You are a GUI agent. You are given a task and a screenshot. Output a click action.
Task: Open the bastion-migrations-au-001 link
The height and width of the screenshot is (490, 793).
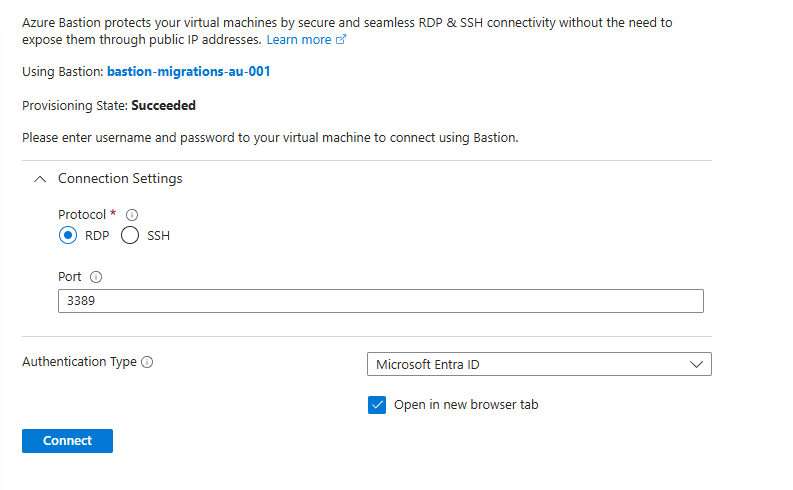tap(189, 72)
